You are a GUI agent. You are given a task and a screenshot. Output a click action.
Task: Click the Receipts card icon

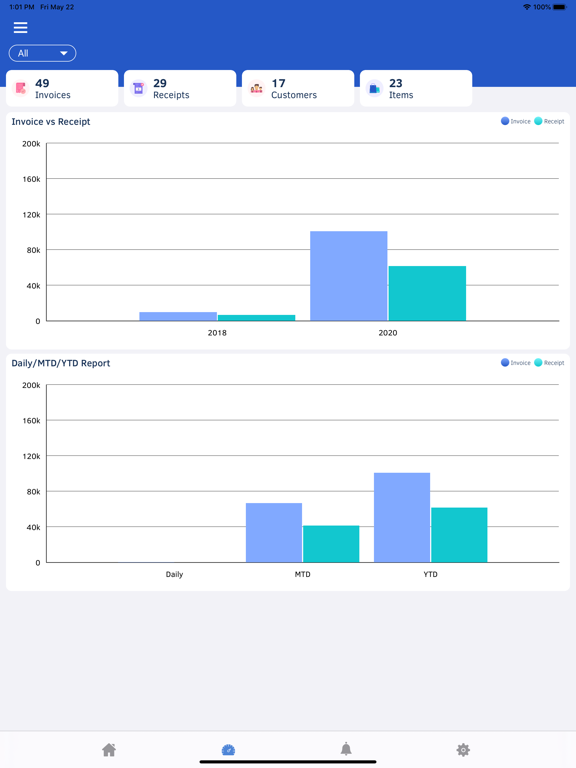(139, 89)
